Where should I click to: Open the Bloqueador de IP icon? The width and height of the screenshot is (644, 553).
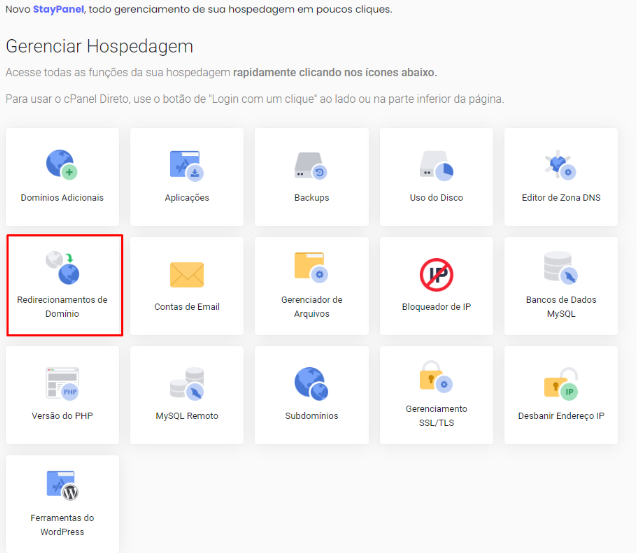coord(436,274)
